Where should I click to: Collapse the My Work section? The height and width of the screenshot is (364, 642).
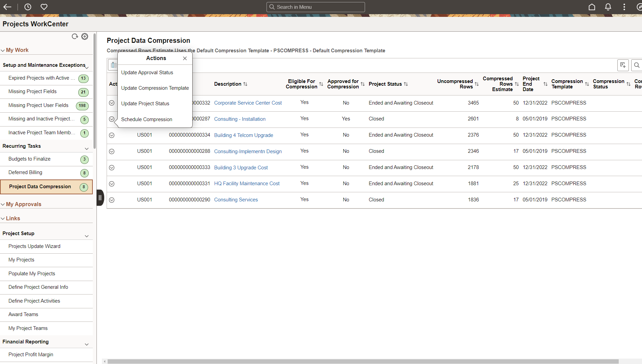(x=3, y=50)
